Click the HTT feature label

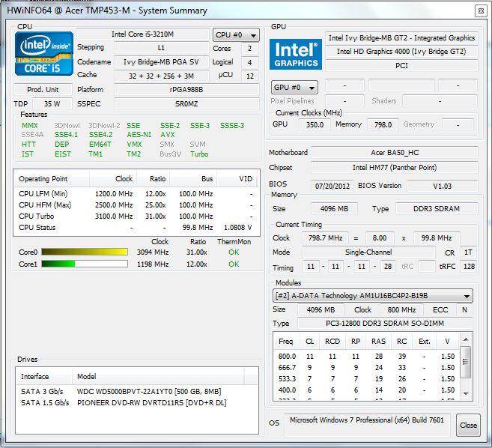tap(28, 145)
